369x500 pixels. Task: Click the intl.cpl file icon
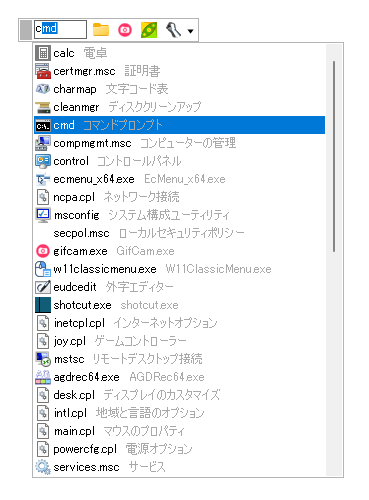coord(43,413)
